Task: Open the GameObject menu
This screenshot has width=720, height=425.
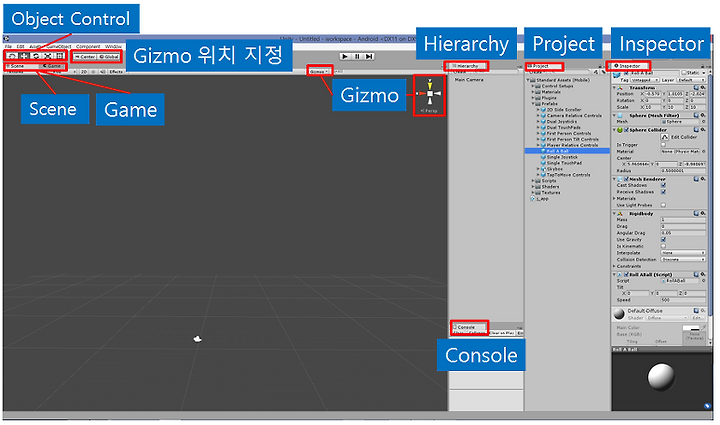Action: (59, 46)
